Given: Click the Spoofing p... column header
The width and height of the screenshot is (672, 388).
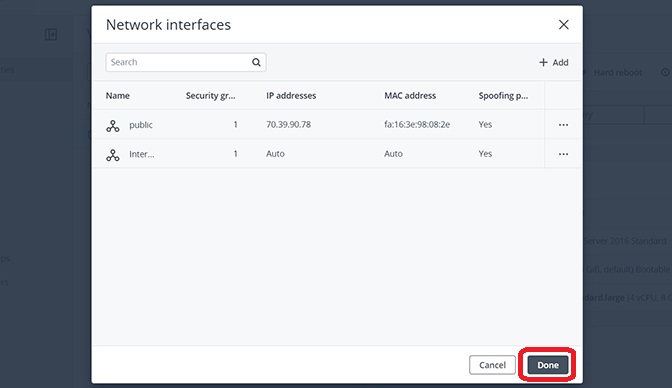Looking at the screenshot, I should 503,96.
